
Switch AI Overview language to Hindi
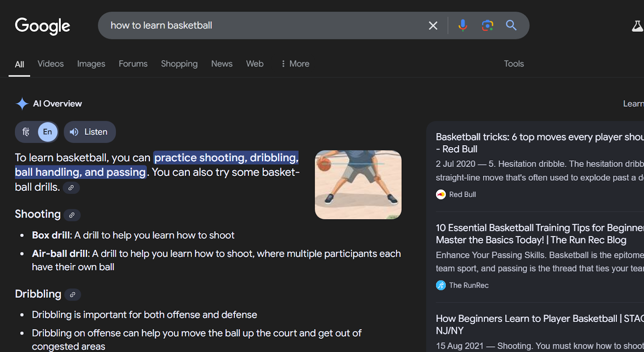coord(26,132)
